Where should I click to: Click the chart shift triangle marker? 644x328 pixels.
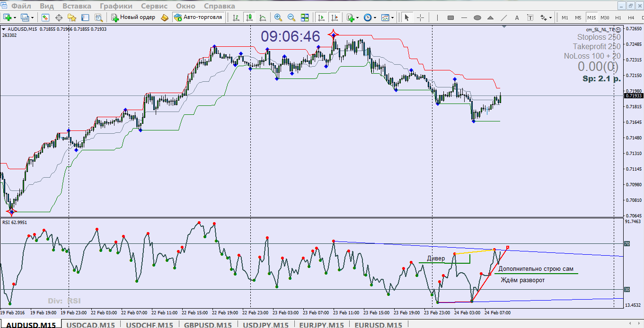coord(504,26)
